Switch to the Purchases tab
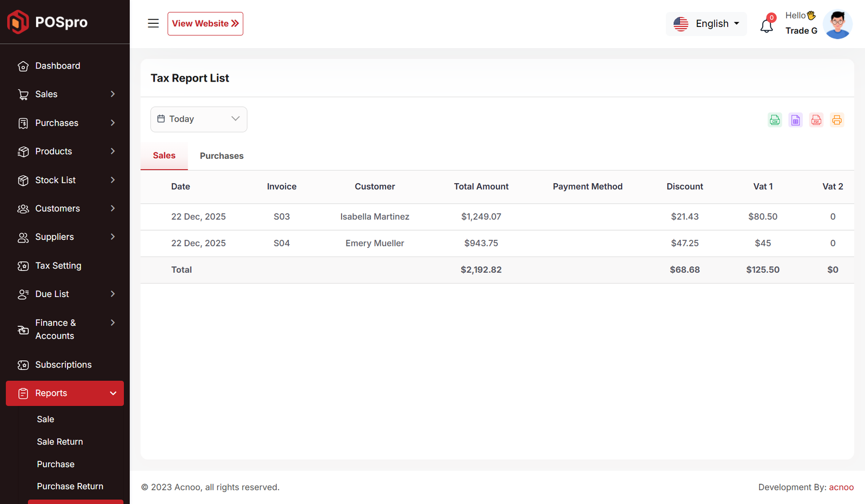 [222, 156]
